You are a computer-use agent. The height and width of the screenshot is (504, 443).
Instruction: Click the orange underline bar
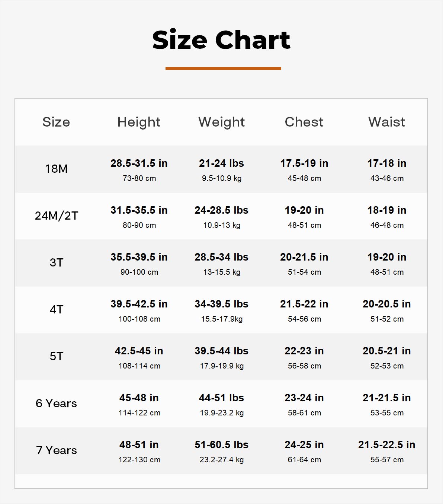coord(223,68)
